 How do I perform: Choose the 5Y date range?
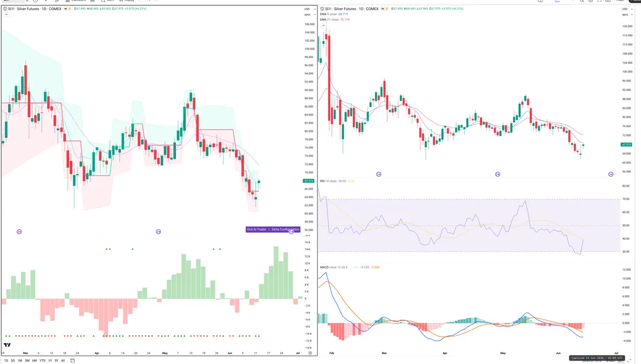pos(57,361)
